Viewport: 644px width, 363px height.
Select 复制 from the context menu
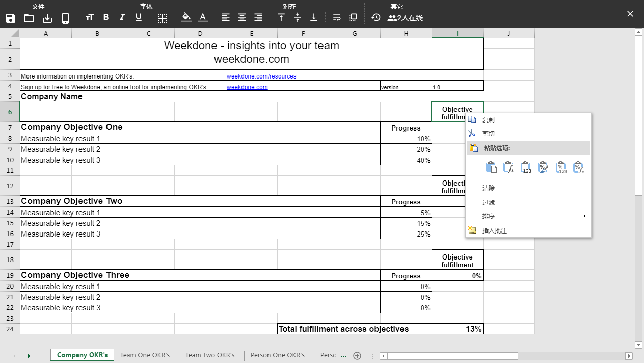[x=488, y=120]
